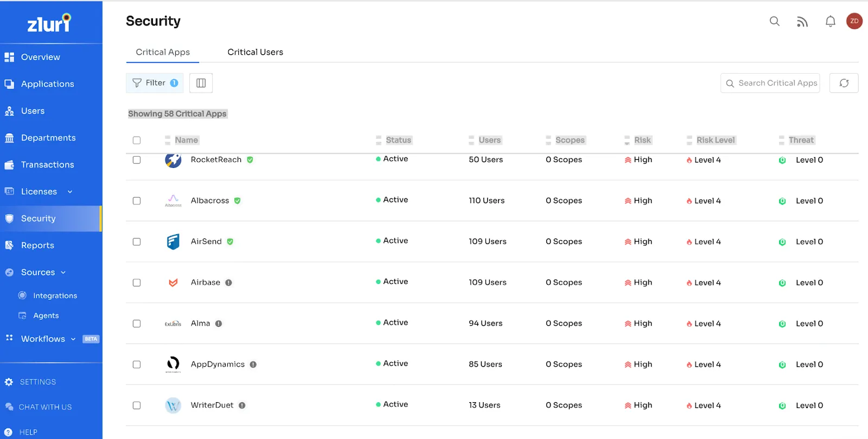Click the Albacross app logo
Screen dimensions: 868x439
click(x=173, y=201)
